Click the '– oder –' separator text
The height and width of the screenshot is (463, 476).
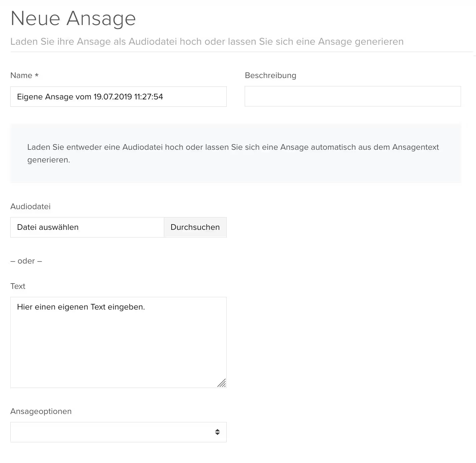[26, 261]
